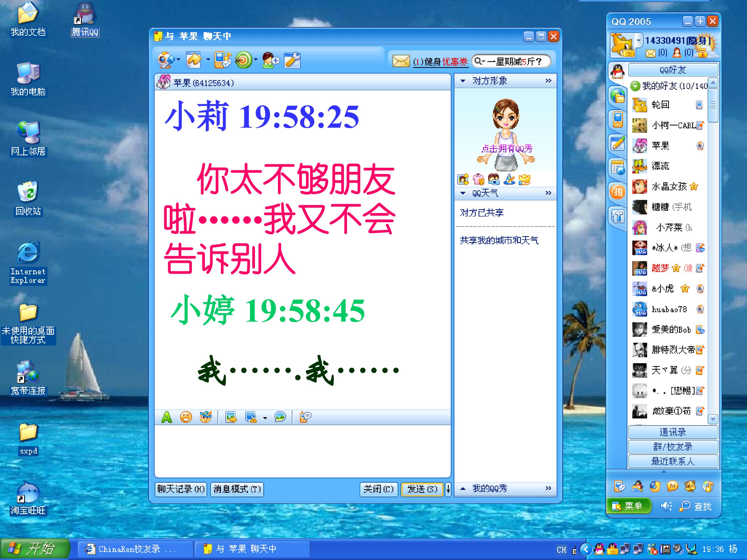Viewport: 747px width, 560px height.
Task: Open 聊天记录(H) chat history
Action: (x=181, y=489)
